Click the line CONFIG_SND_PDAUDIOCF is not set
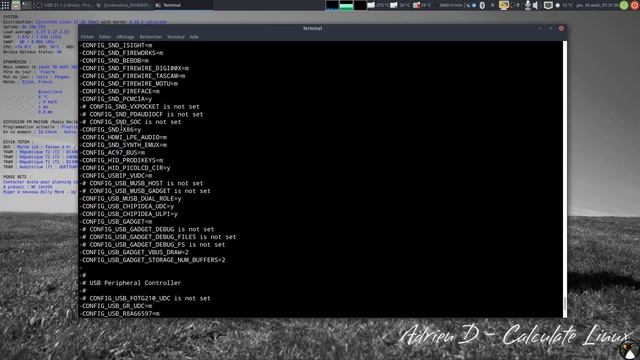The image size is (640, 360). (142, 114)
